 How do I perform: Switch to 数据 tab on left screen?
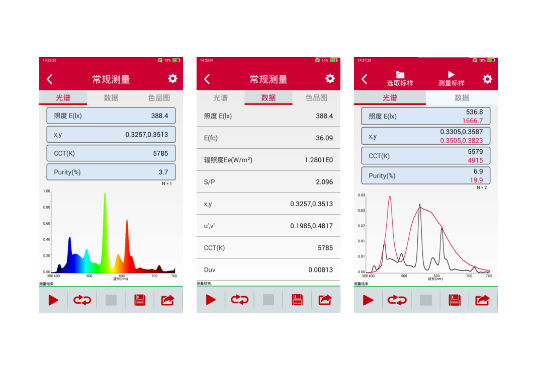(111, 98)
